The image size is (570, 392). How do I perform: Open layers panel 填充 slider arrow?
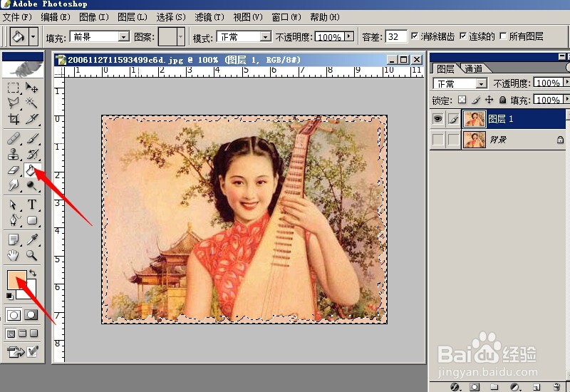click(566, 99)
